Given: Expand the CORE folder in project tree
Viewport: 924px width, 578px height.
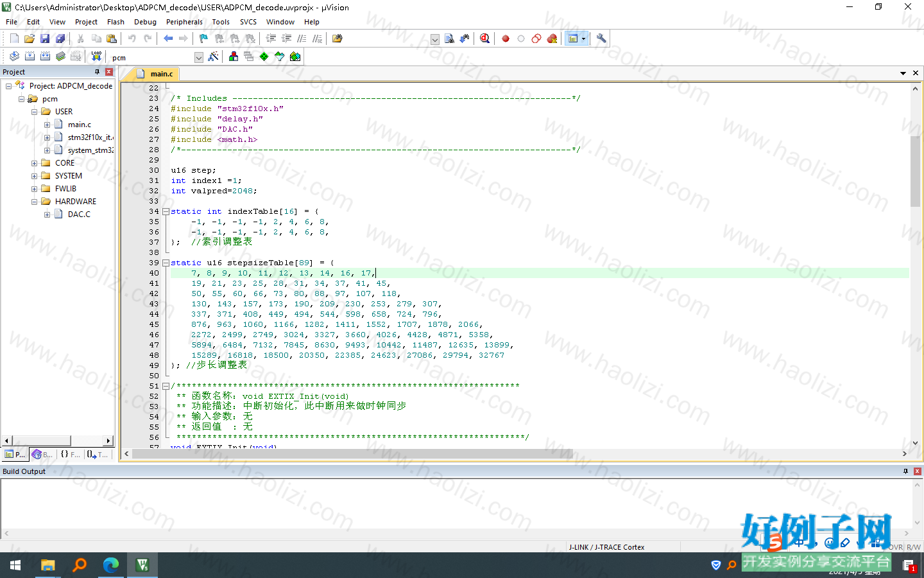Looking at the screenshot, I should pyautogui.click(x=34, y=163).
